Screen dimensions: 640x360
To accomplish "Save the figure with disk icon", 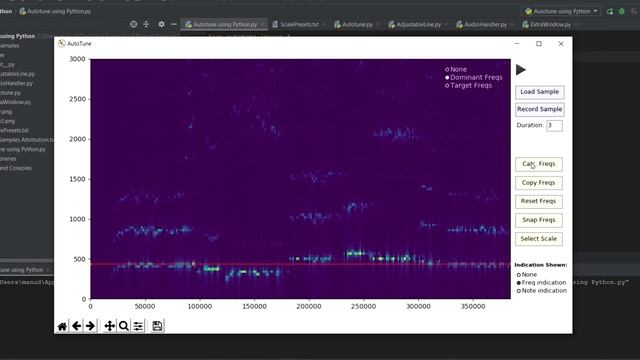I will [157, 326].
